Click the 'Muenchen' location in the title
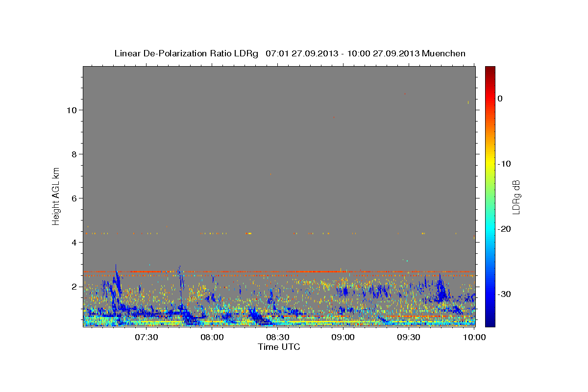588x392 pixels. pyautogui.click(x=443, y=53)
